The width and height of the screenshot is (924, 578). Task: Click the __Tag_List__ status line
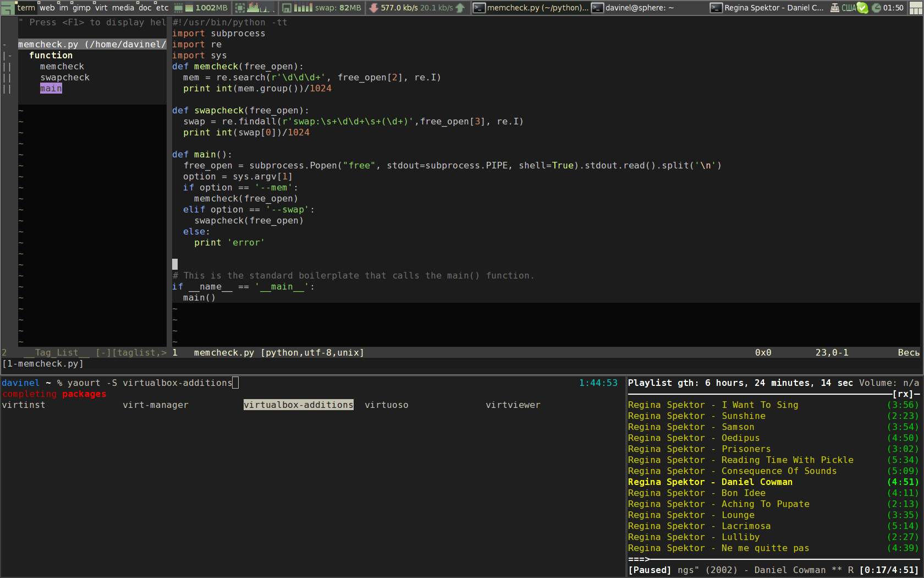pos(84,353)
